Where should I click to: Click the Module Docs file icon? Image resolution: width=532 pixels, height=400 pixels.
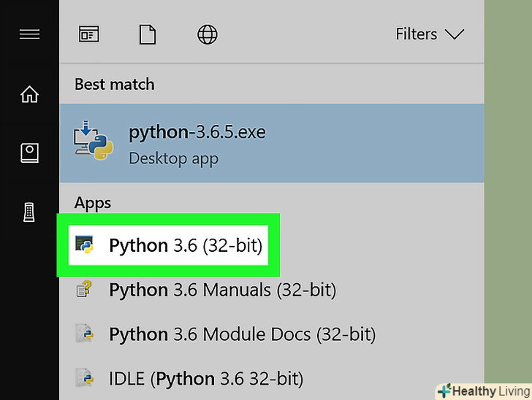click(x=84, y=334)
